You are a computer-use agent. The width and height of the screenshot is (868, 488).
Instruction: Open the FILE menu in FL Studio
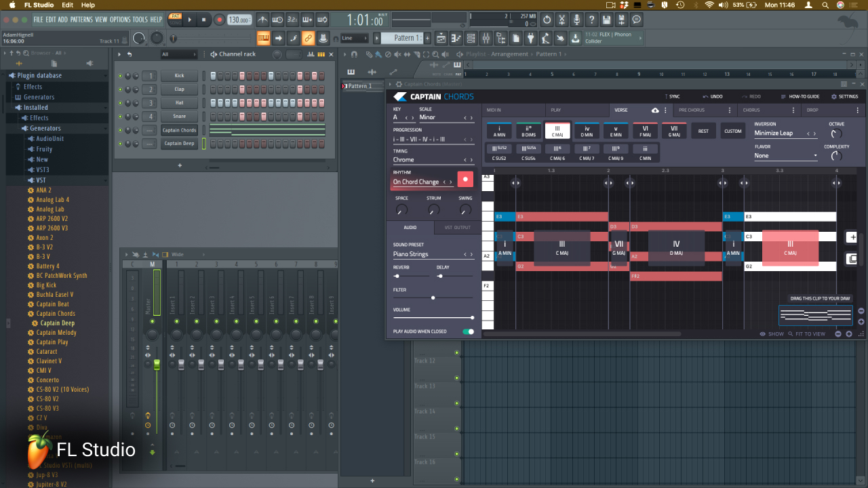tap(38, 20)
